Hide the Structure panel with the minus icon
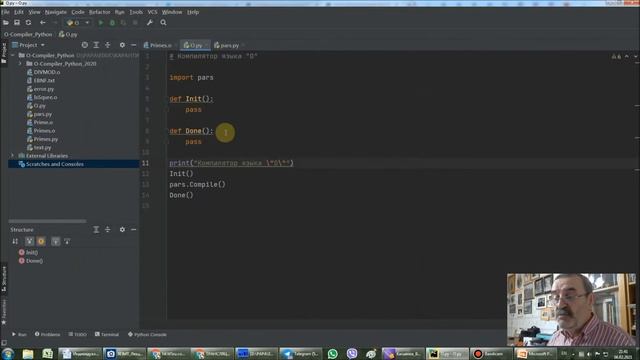 133,230
